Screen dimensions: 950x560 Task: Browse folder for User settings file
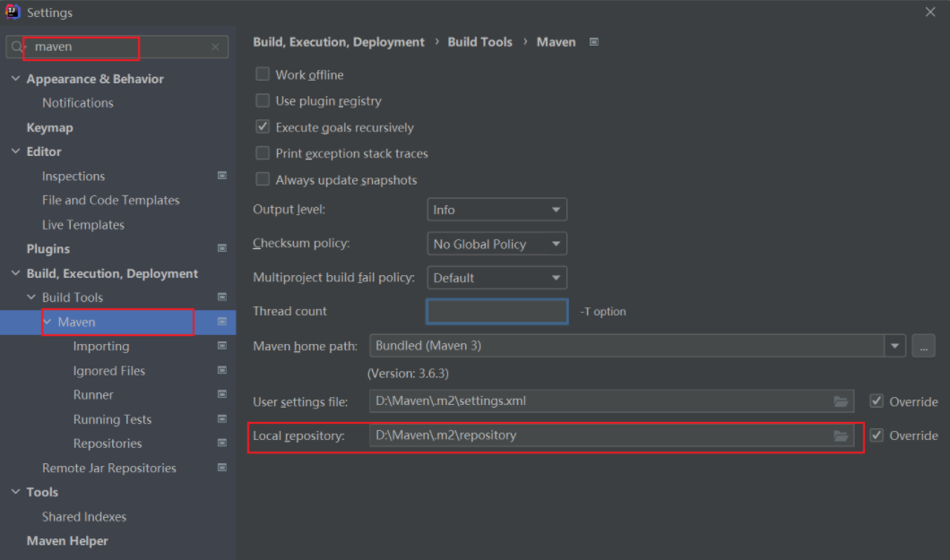point(841,401)
